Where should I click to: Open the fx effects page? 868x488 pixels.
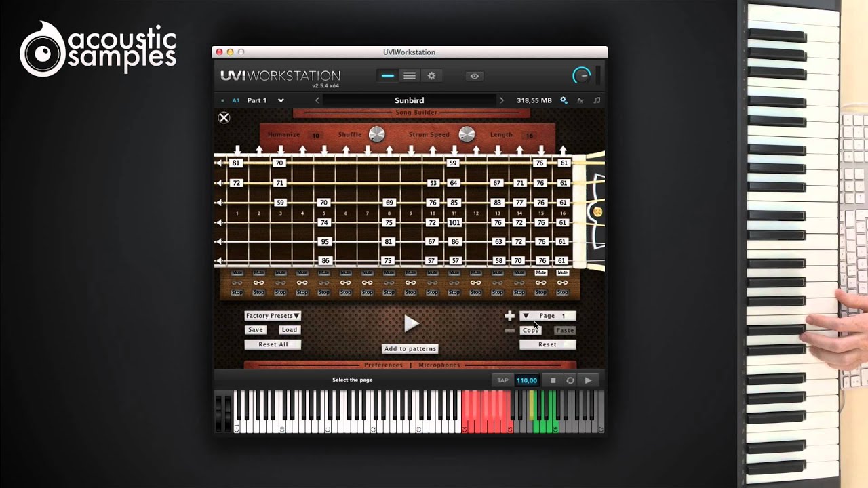580,100
